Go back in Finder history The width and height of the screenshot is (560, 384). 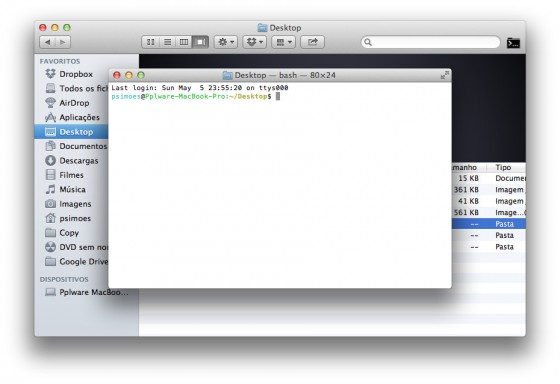click(47, 42)
